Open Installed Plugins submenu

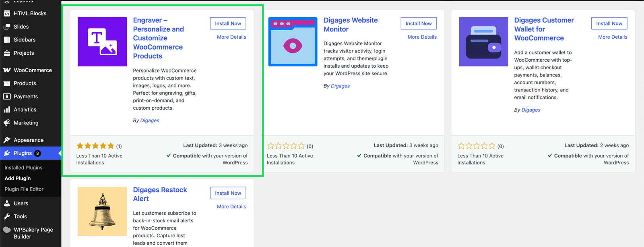click(23, 168)
